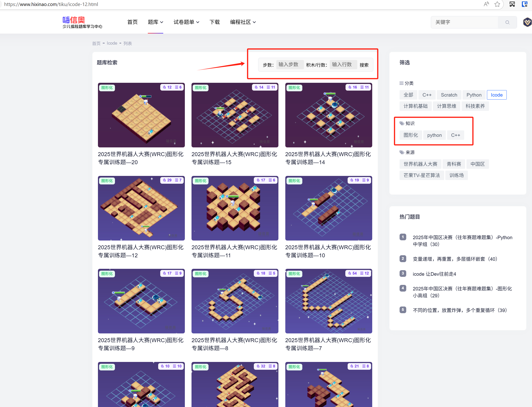Filter by source 世界机器人大赛
532x407 pixels.
point(420,164)
